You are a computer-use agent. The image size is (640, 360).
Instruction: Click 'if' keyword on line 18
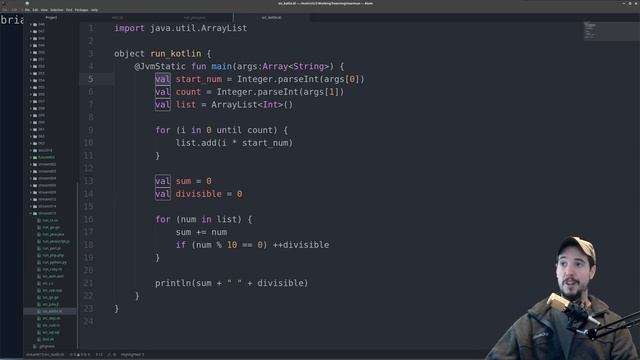[180, 245]
